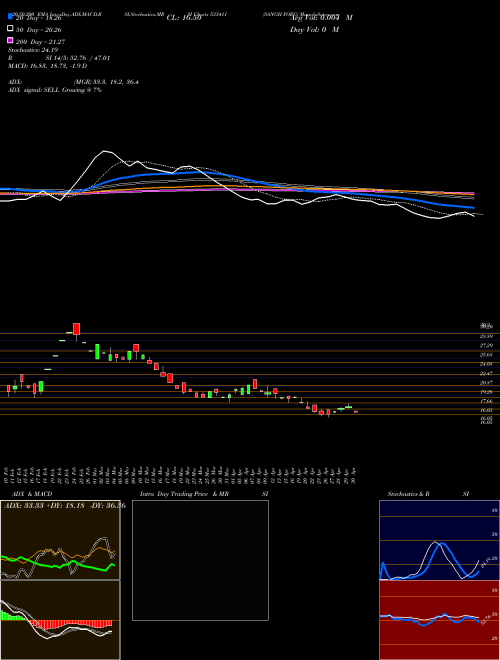500x660 pixels.
Task: Click the last red candle on the chart
Action: (356, 412)
